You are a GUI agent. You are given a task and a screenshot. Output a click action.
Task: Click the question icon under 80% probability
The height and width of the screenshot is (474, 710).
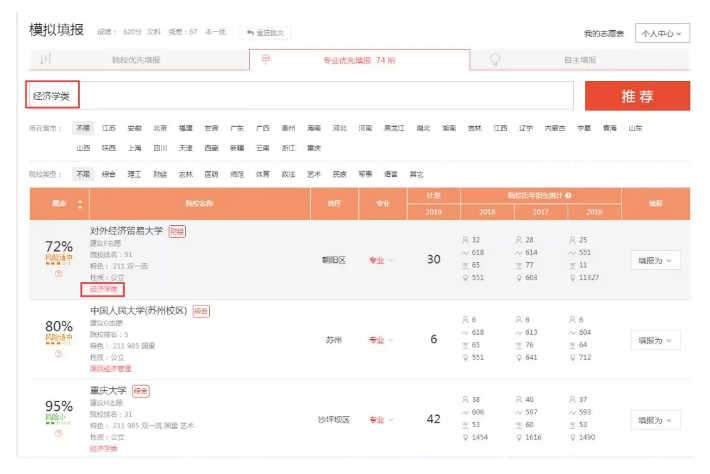pos(59,354)
